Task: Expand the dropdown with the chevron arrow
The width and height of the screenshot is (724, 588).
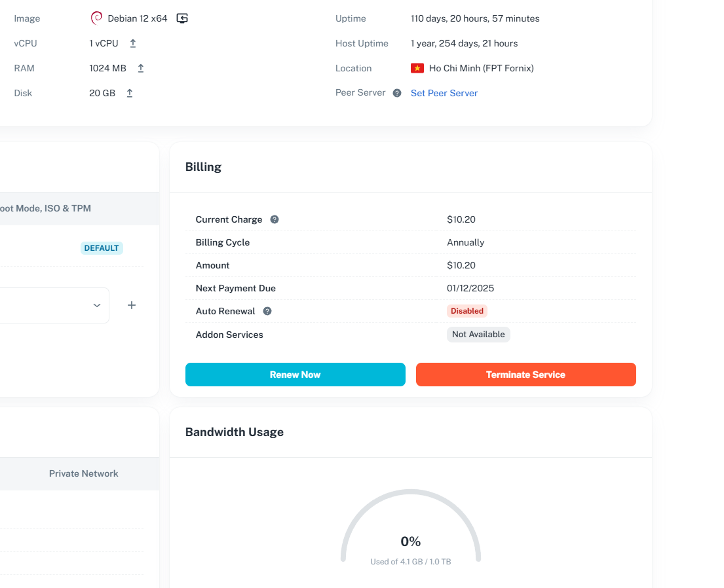Action: 97,305
